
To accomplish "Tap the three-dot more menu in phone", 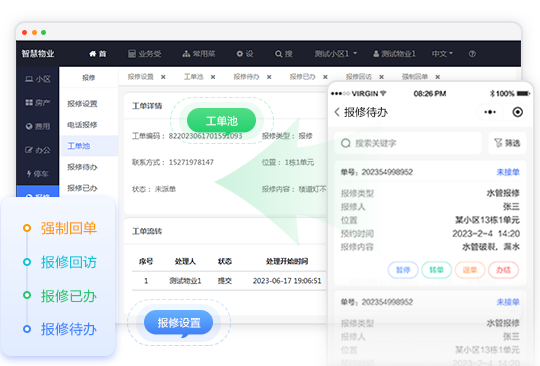I will tap(490, 112).
